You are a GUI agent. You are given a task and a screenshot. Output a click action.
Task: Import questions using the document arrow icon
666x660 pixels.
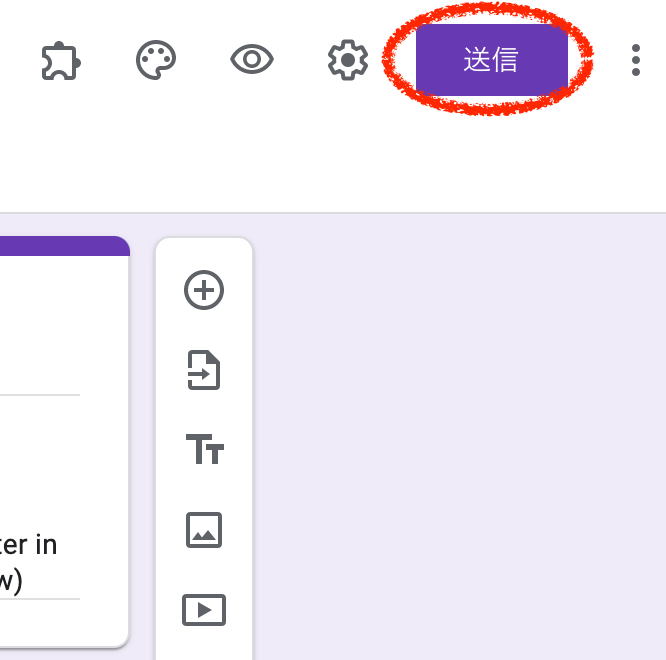pos(204,370)
